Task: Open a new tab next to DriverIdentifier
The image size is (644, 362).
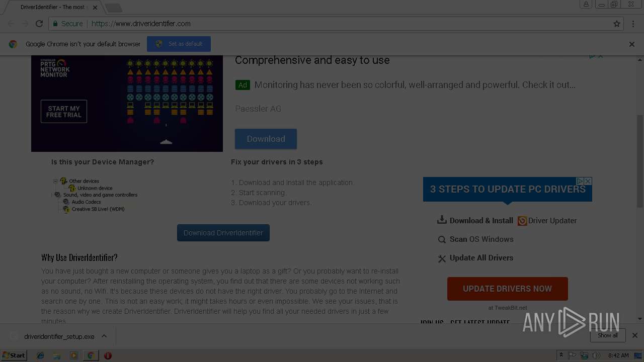Action: click(x=114, y=8)
